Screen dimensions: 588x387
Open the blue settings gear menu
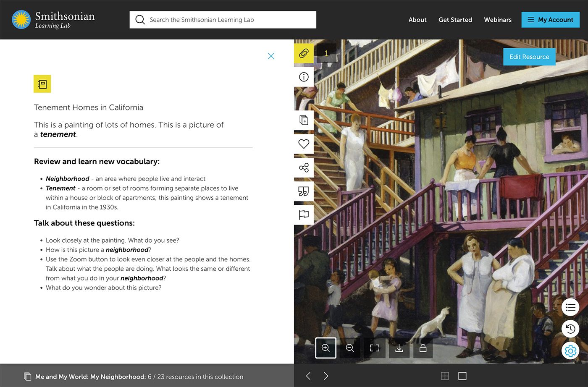pos(570,350)
